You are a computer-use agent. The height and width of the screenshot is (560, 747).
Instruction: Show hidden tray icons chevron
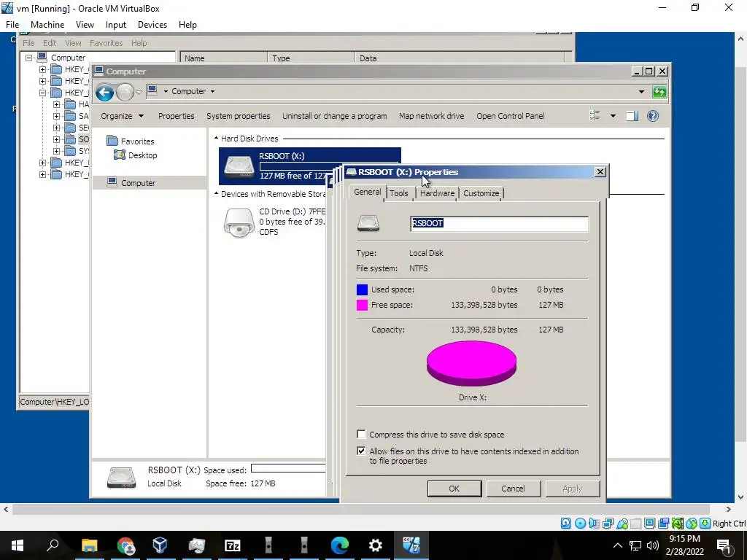tap(617, 545)
